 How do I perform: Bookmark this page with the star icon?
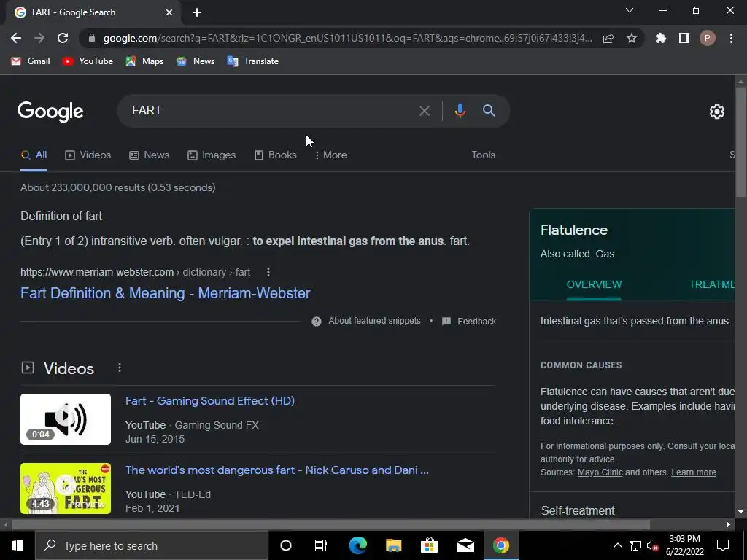coord(632,38)
